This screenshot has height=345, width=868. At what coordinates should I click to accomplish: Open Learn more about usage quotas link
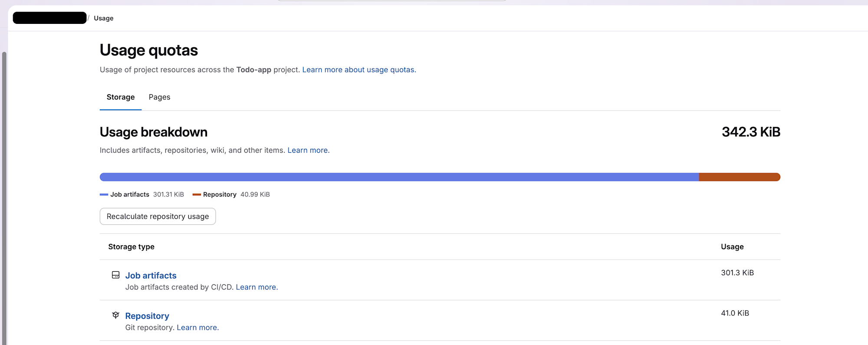pyautogui.click(x=359, y=70)
